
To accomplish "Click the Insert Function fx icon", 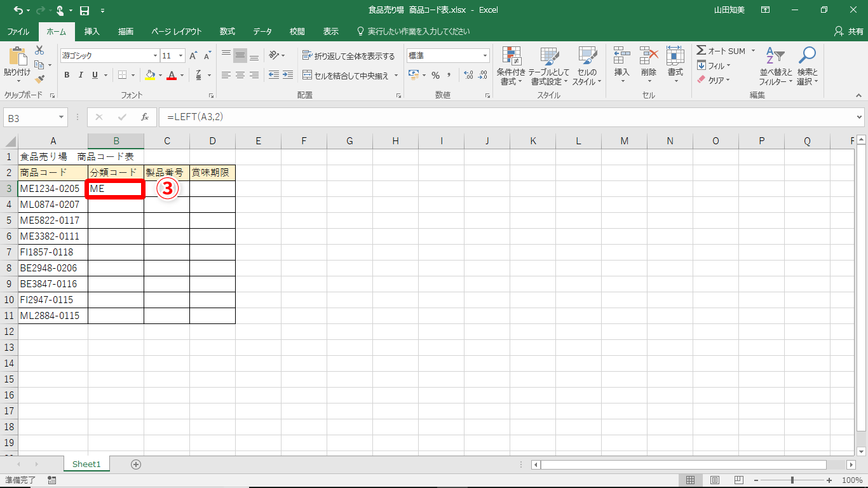I will point(145,118).
